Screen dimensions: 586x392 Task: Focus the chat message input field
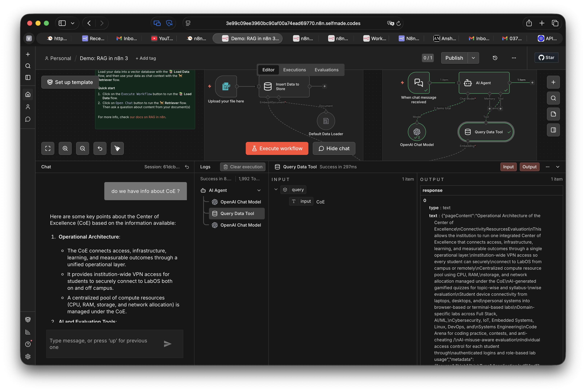pyautogui.click(x=102, y=344)
